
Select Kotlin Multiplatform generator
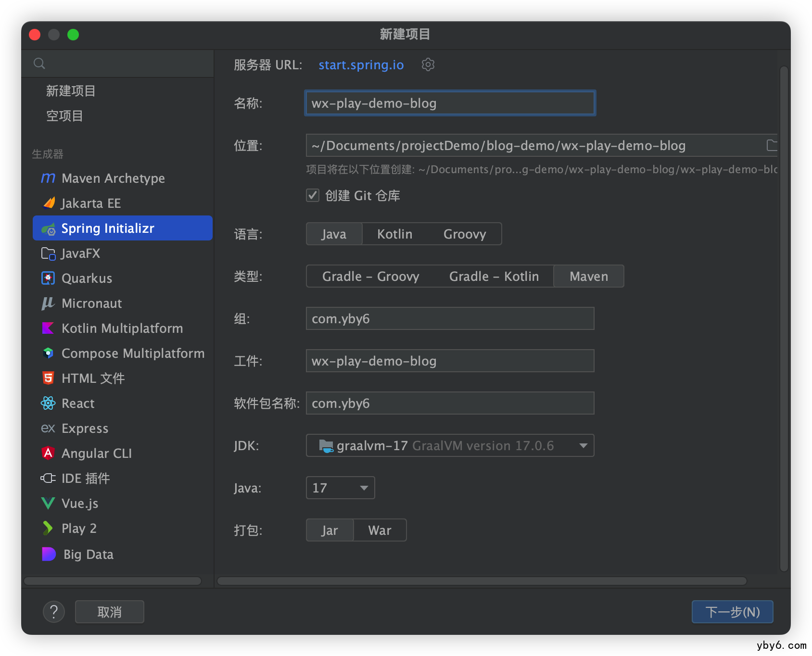pos(123,328)
